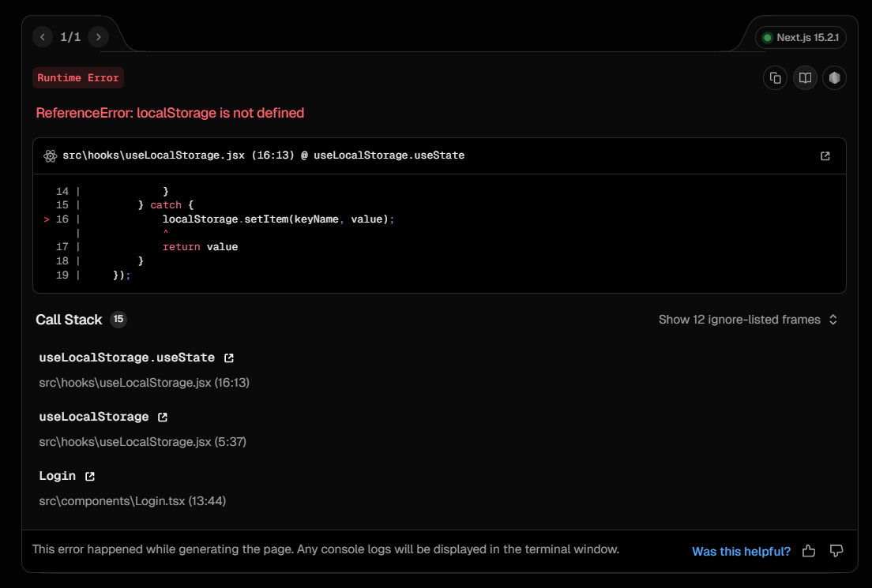Viewport: 872px width, 588px height.
Task: Click the previous error chevron
Action: pos(42,36)
